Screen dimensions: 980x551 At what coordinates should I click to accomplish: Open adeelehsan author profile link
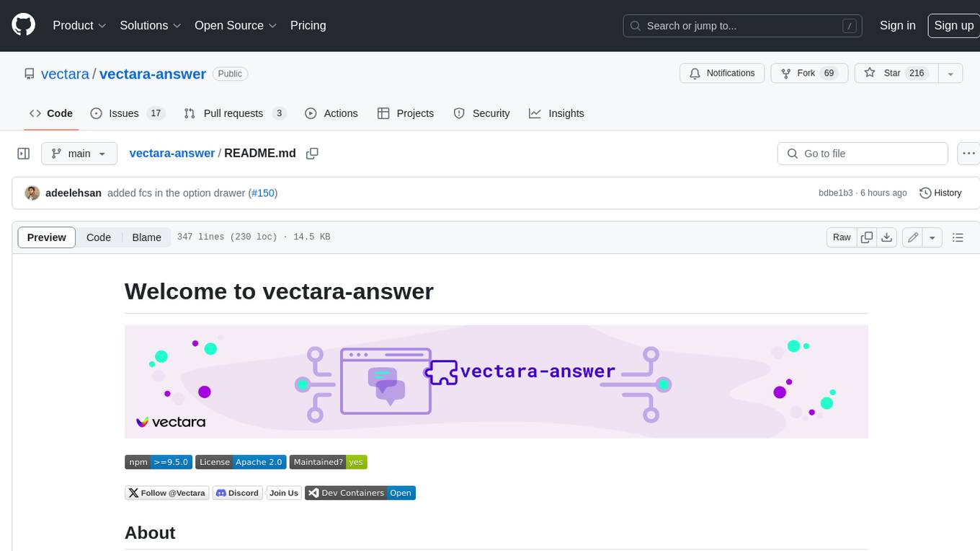[73, 193]
